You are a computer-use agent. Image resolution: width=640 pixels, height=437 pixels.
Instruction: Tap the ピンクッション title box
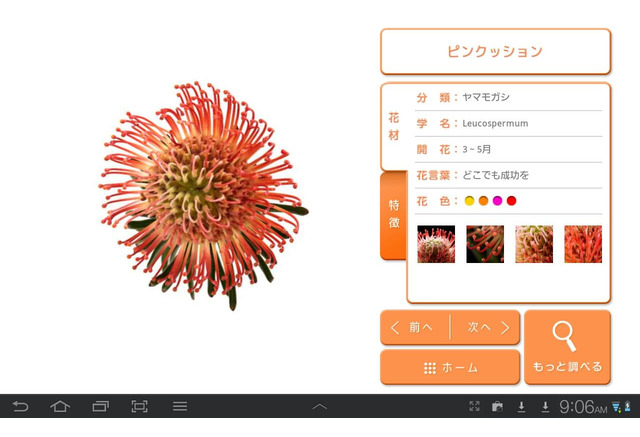[496, 51]
